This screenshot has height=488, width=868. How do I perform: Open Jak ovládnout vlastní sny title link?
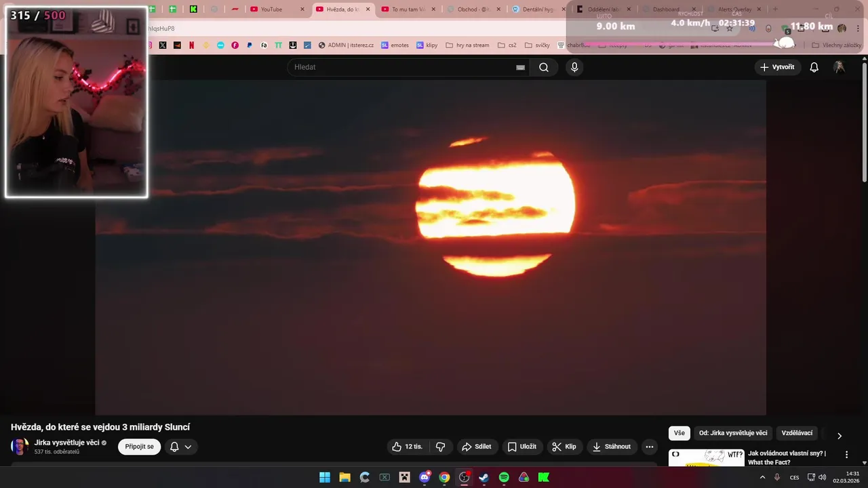coord(787,457)
